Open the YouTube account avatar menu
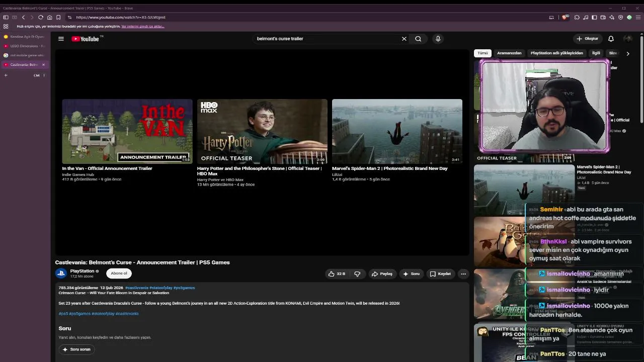This screenshot has width=644, height=362. pyautogui.click(x=628, y=39)
